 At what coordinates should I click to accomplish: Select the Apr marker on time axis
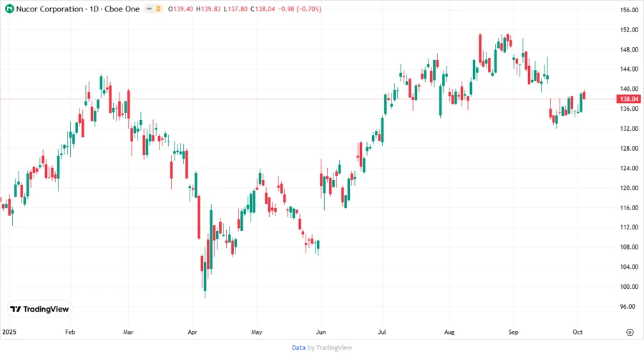[x=192, y=332]
